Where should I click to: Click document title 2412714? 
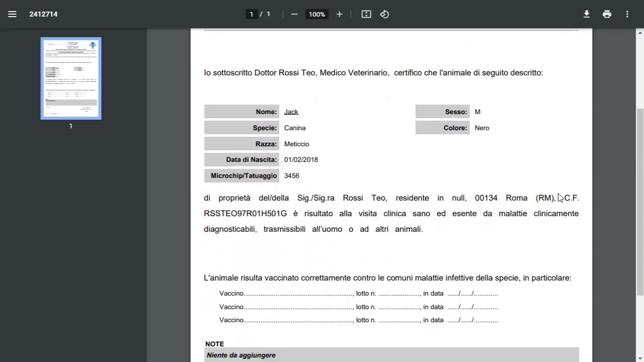[x=43, y=14]
